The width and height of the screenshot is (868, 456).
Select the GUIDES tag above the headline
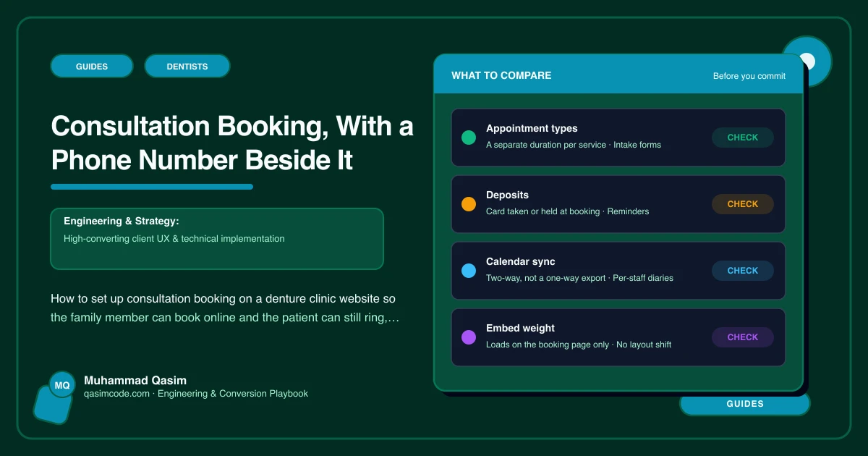tap(92, 67)
